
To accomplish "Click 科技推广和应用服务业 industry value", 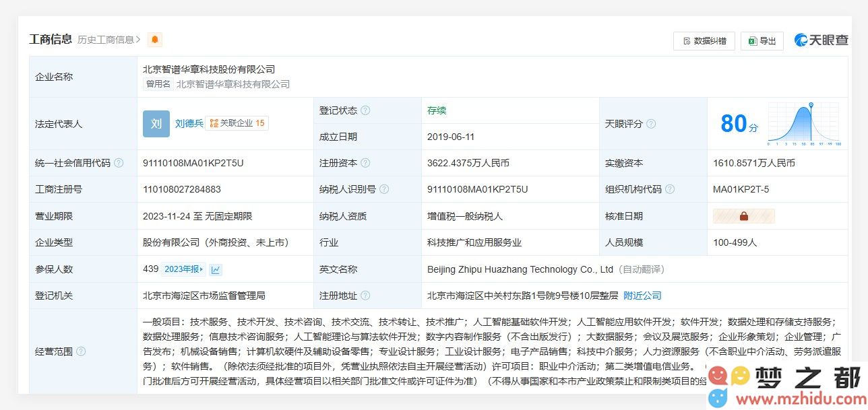I will point(474,242).
